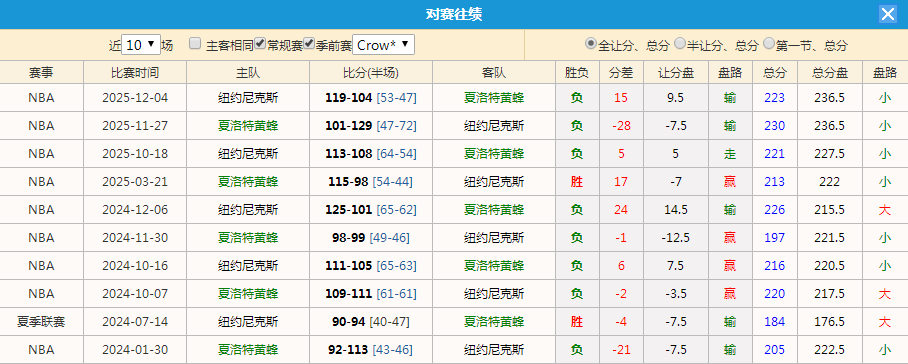Click the 2024-01-30 date cell
Image resolution: width=908 pixels, height=364 pixels.
click(135, 350)
